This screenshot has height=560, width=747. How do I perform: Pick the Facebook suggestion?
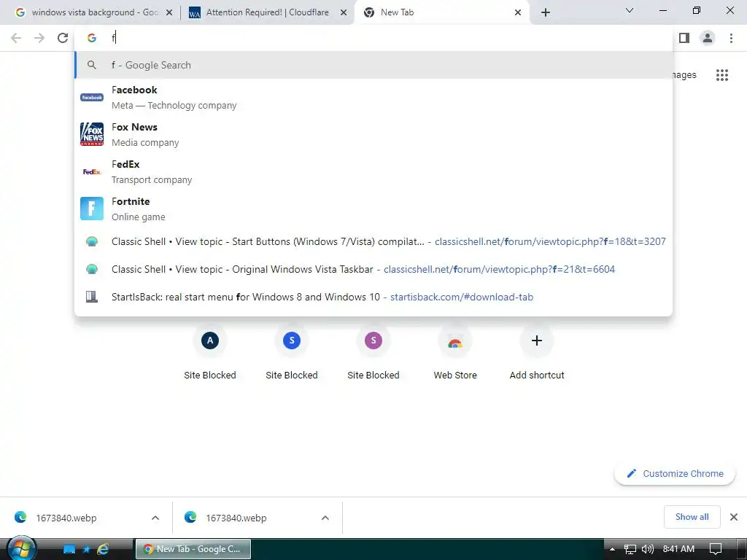(373, 97)
